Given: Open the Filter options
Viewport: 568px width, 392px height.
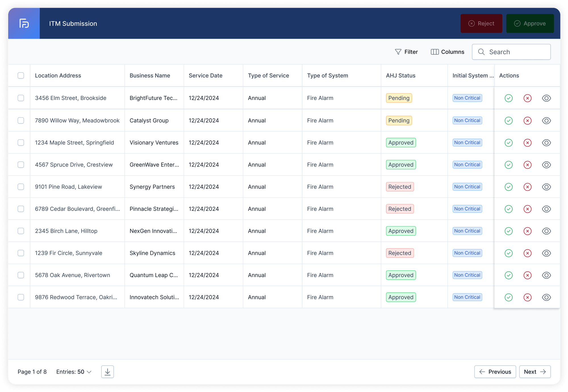Looking at the screenshot, I should [406, 52].
